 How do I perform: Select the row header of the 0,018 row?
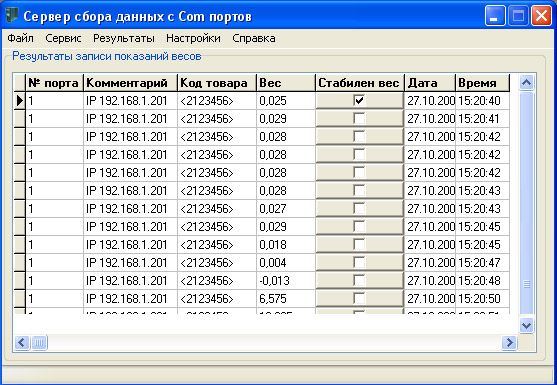pos(20,245)
